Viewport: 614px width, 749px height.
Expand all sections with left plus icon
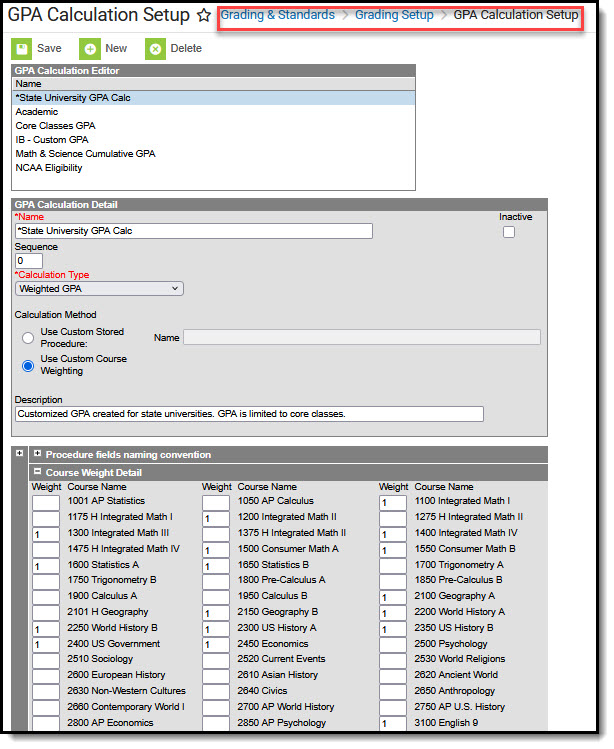tap(20, 454)
